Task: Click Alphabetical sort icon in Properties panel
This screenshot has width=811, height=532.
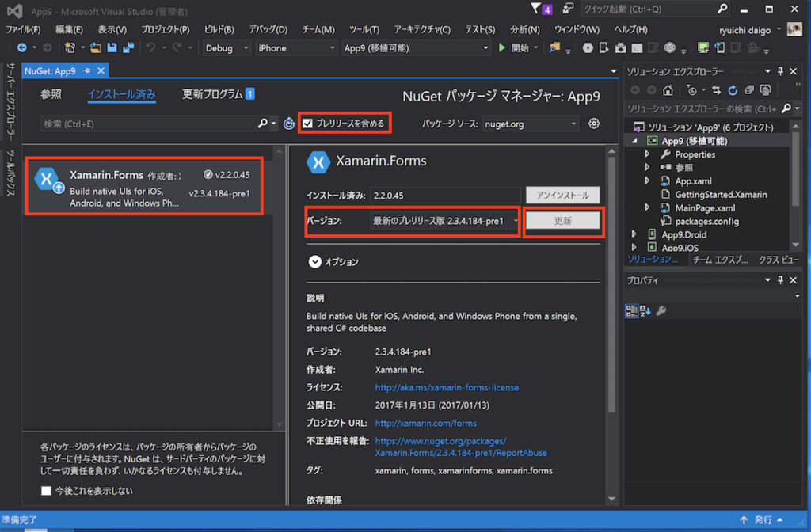Action: point(645,310)
